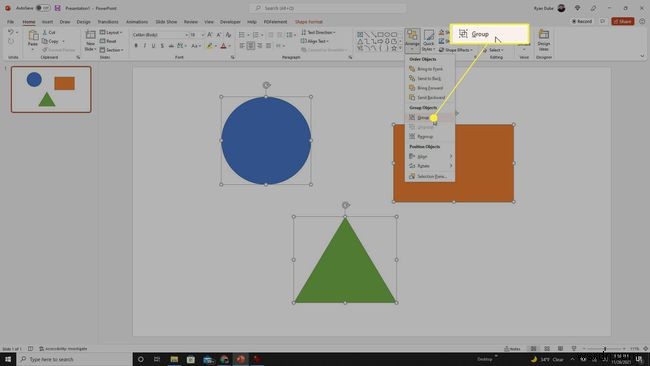Screen dimensions: 650x366
Task: Click the text highlight color swatch
Action: tap(210, 46)
